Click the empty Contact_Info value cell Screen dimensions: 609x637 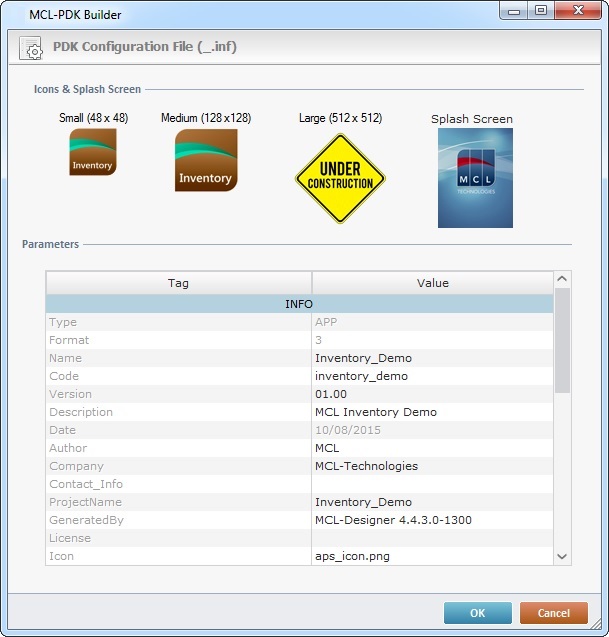click(430, 484)
